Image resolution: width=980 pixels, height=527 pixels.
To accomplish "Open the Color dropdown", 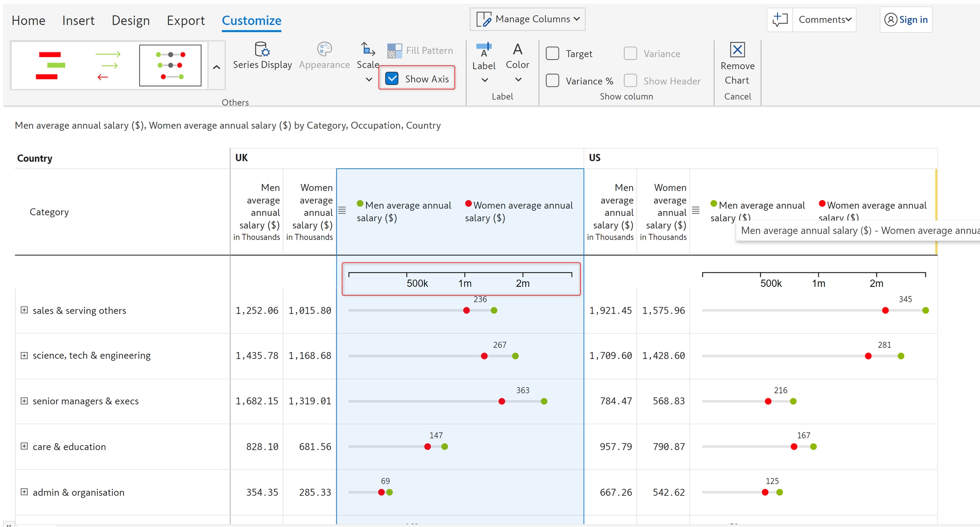I will 518,79.
